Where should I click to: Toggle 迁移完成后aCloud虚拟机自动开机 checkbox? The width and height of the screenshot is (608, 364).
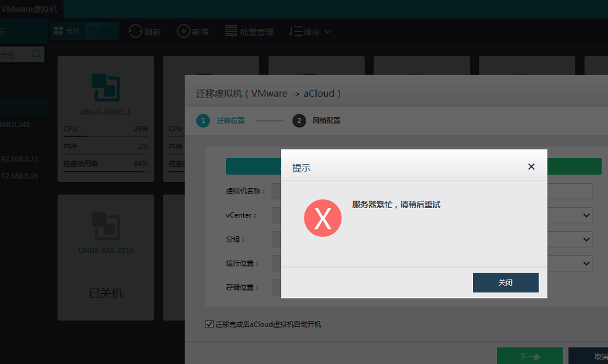[209, 324]
